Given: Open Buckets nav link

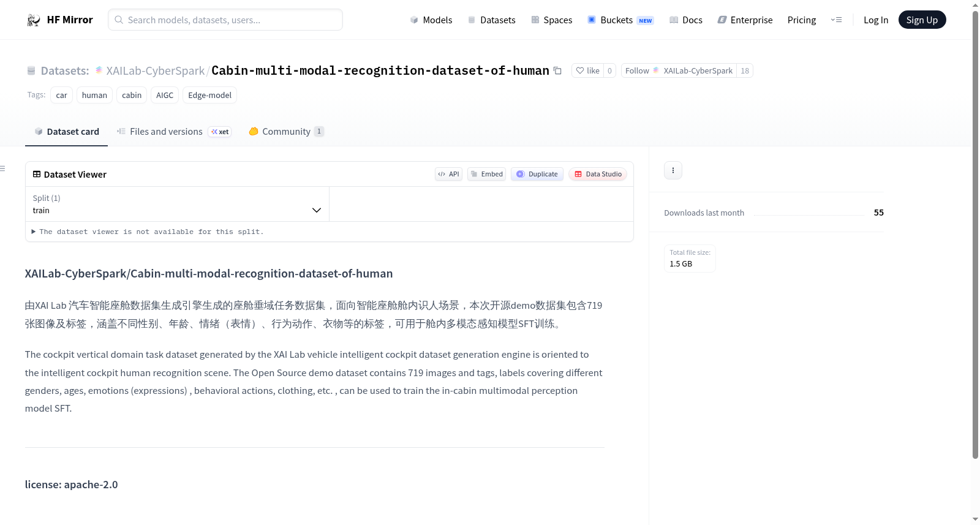Looking at the screenshot, I should pos(620,20).
